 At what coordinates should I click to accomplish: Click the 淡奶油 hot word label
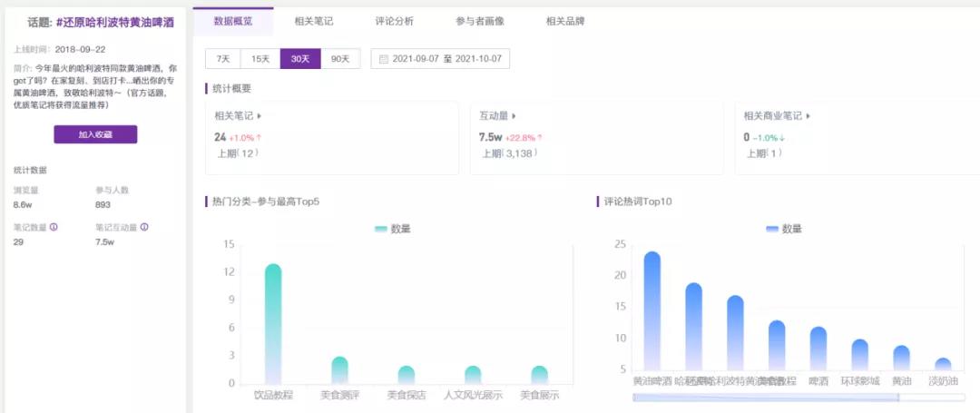click(943, 380)
